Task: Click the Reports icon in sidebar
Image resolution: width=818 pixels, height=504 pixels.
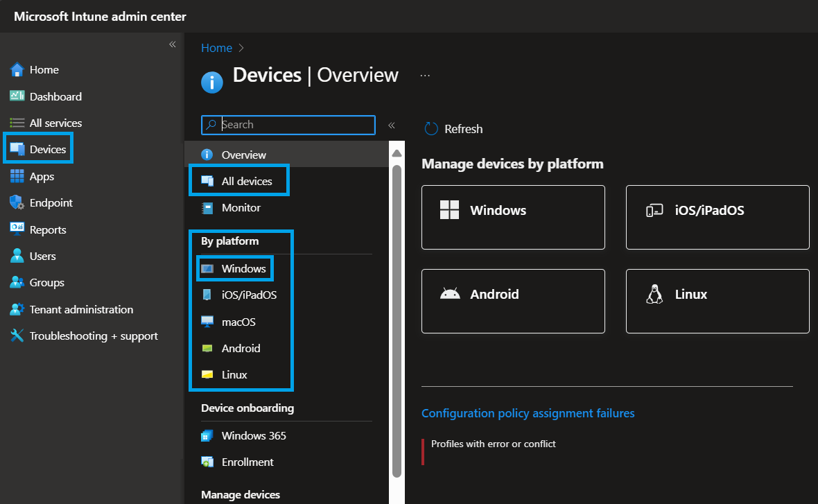Action: tap(17, 229)
